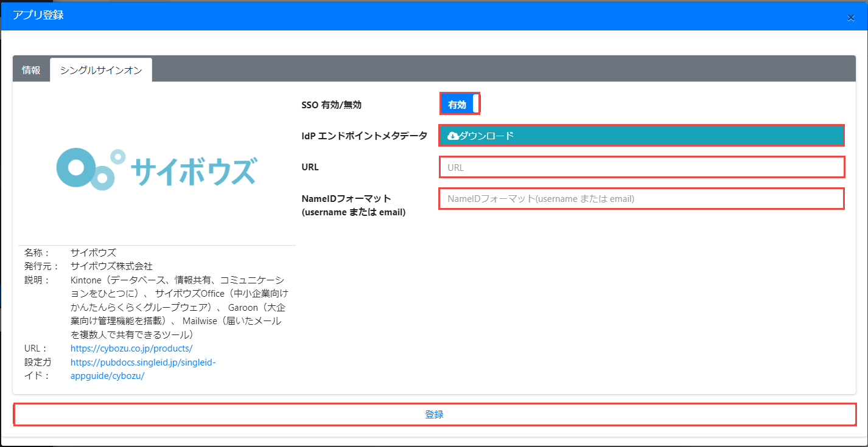Open the pubdocs.singleid.jp setup guide link
This screenshot has width=868, height=447.
pos(143,362)
